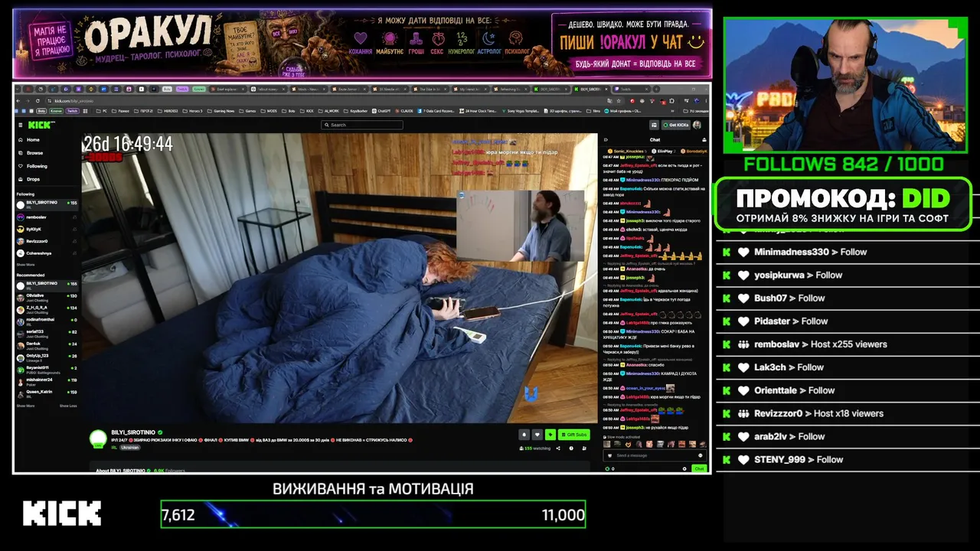Click the icon left of Get KICKs
Viewport: 980px width, 551px height.
click(654, 125)
